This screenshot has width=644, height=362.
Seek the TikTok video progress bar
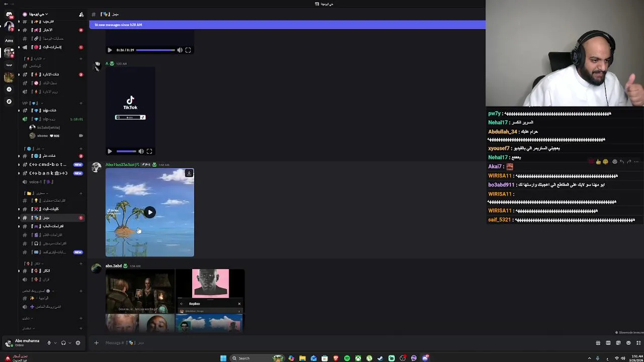pyautogui.click(x=126, y=151)
